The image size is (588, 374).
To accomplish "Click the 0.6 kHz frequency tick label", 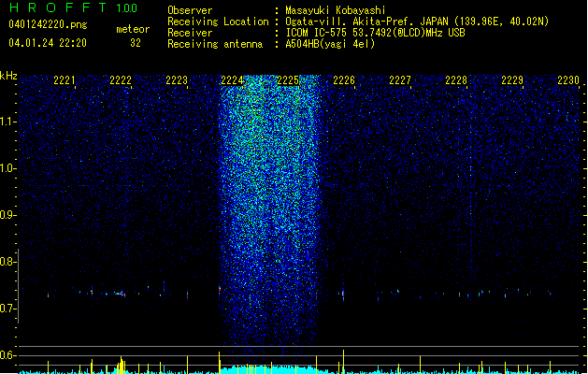I will click(8, 355).
